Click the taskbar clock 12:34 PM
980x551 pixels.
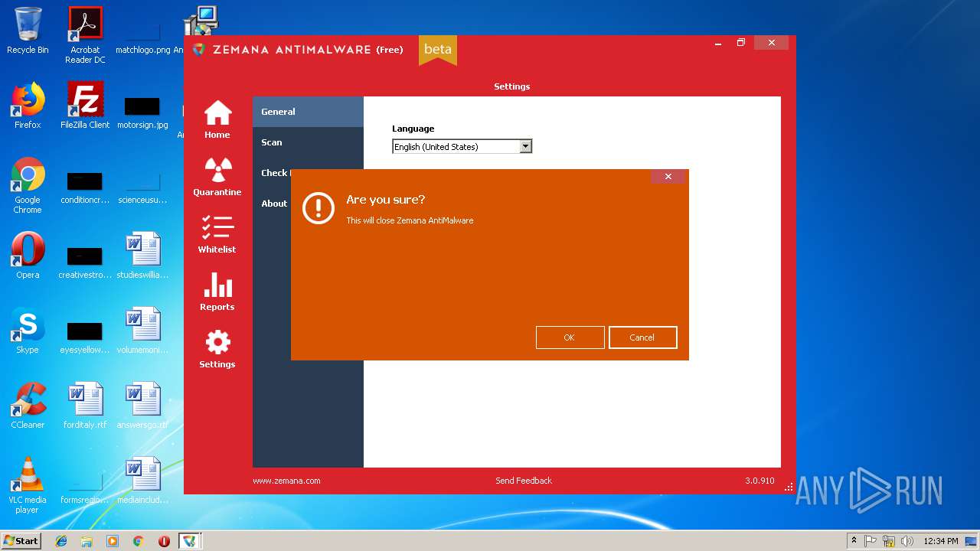tap(941, 541)
